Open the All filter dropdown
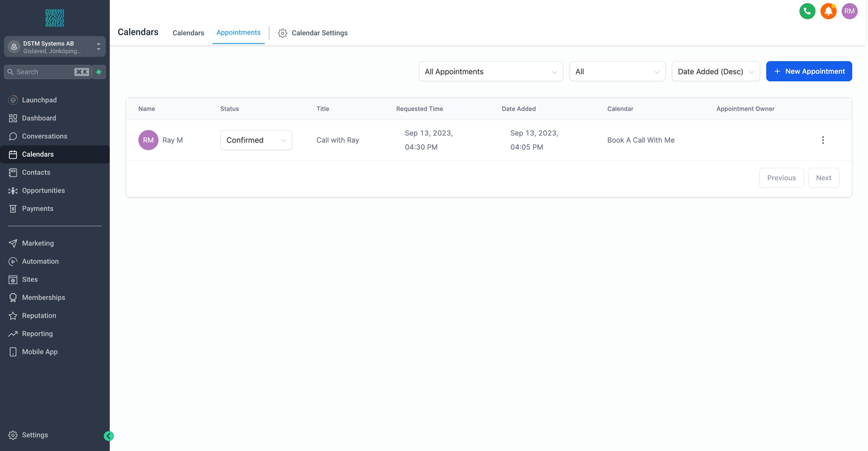 [x=617, y=72]
